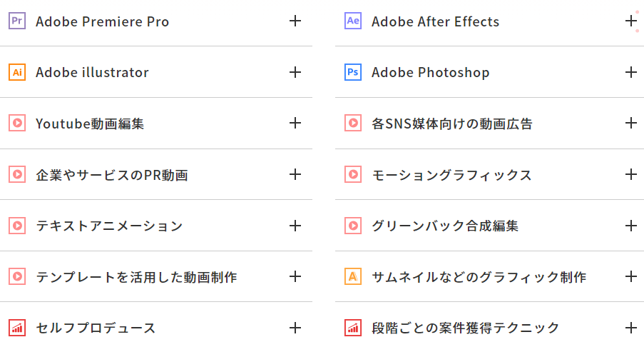Viewport: 644px width, 347px height.
Task: Select the テンプレートを活用した動画制作 label
Action: point(136,277)
